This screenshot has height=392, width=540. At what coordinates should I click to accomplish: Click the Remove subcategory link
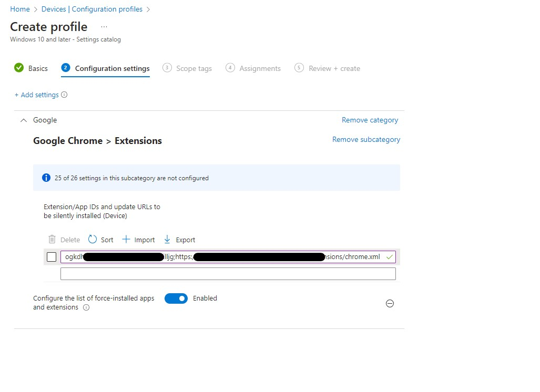click(x=366, y=139)
